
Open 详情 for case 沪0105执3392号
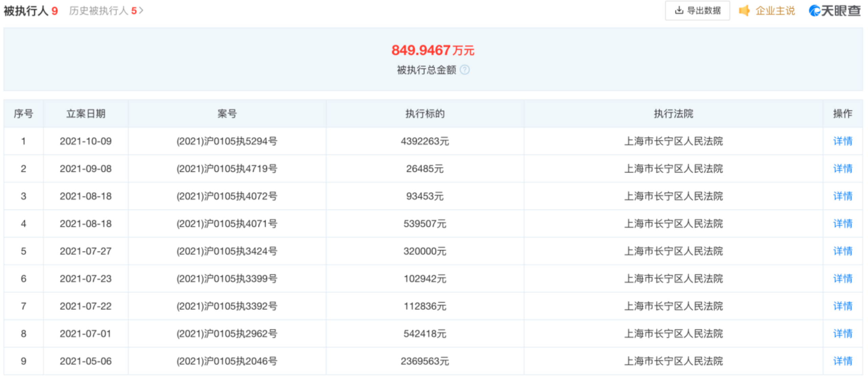point(842,306)
